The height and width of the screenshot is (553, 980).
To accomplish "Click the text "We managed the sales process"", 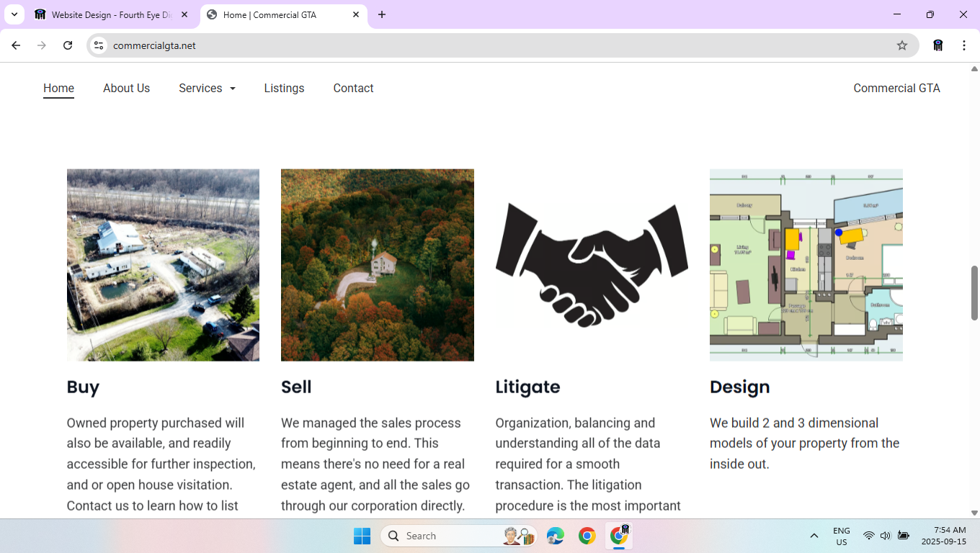I will coord(370,423).
